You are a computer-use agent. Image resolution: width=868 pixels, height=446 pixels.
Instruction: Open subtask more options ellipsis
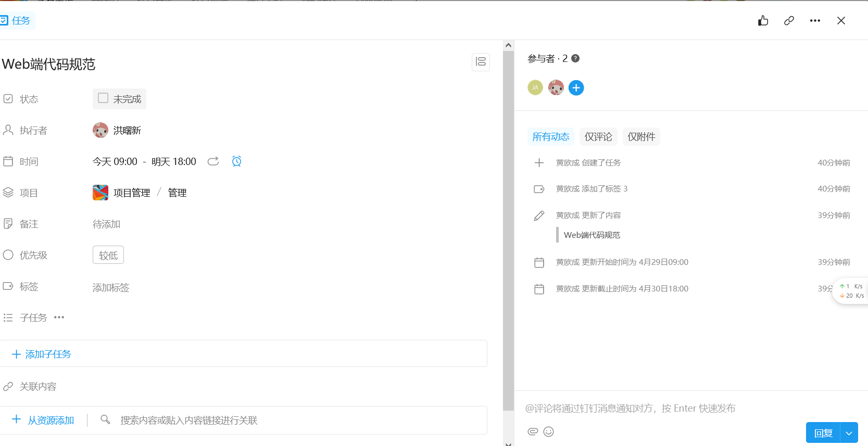tap(59, 317)
